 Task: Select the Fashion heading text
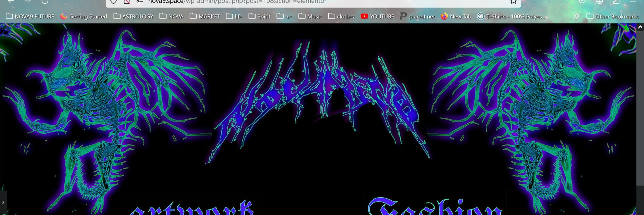[435, 206]
